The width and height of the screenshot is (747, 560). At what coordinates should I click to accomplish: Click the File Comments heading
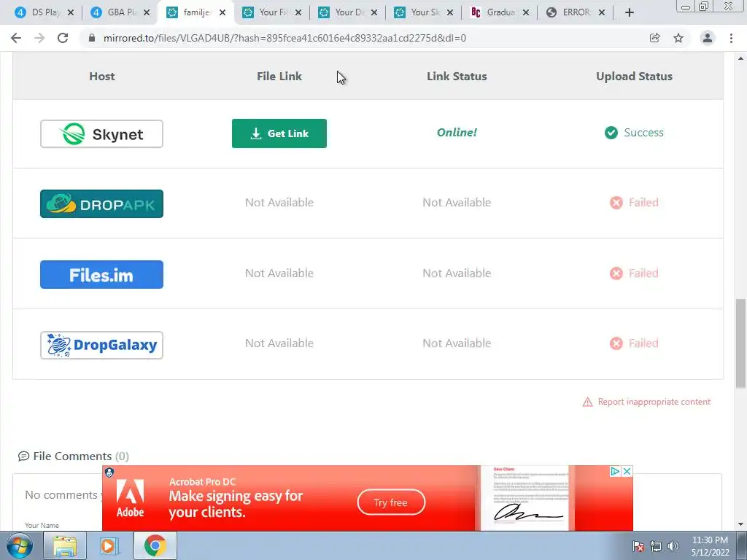[81, 456]
